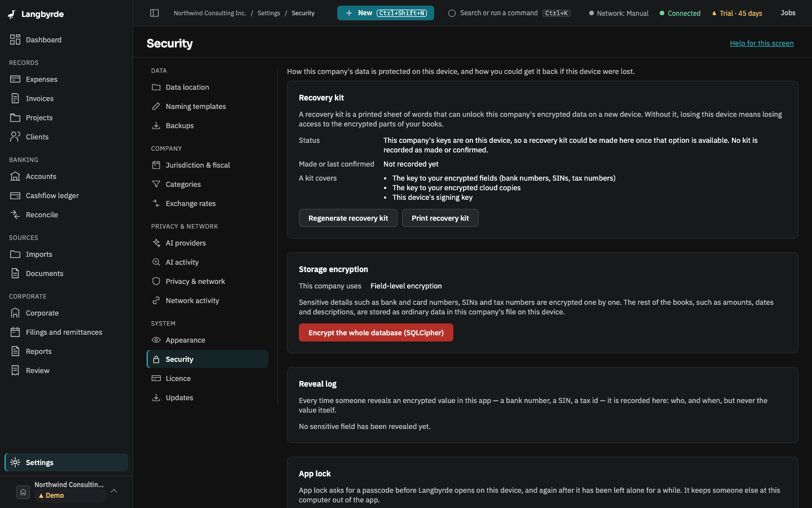
Task: Open Settings in the main sidebar
Action: point(67,462)
